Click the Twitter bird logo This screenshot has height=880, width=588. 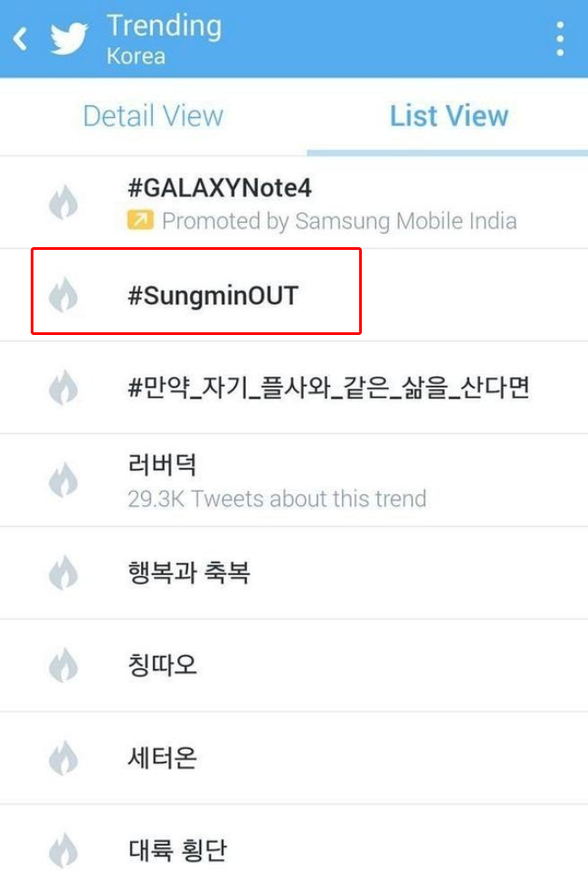(x=70, y=39)
